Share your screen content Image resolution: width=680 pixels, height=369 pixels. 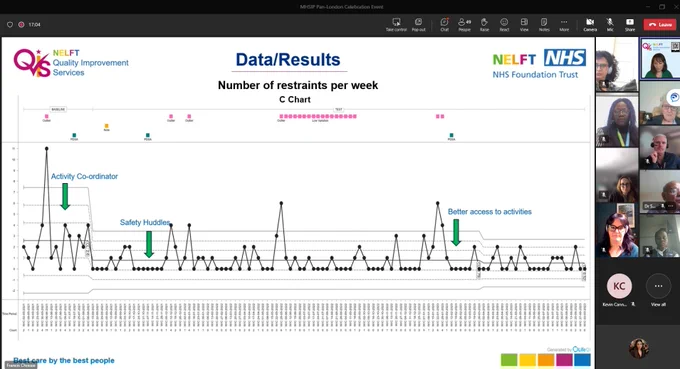(x=630, y=25)
